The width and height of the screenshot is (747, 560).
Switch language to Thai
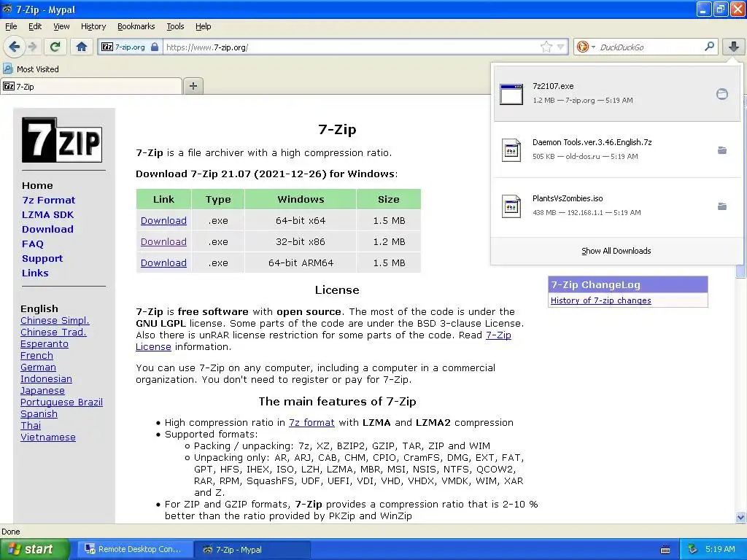(x=31, y=425)
